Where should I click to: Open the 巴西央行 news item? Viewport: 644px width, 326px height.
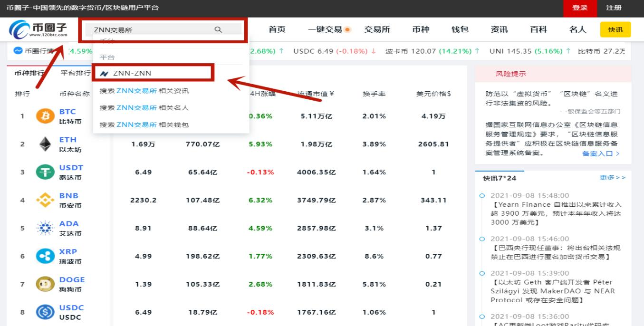click(556, 252)
